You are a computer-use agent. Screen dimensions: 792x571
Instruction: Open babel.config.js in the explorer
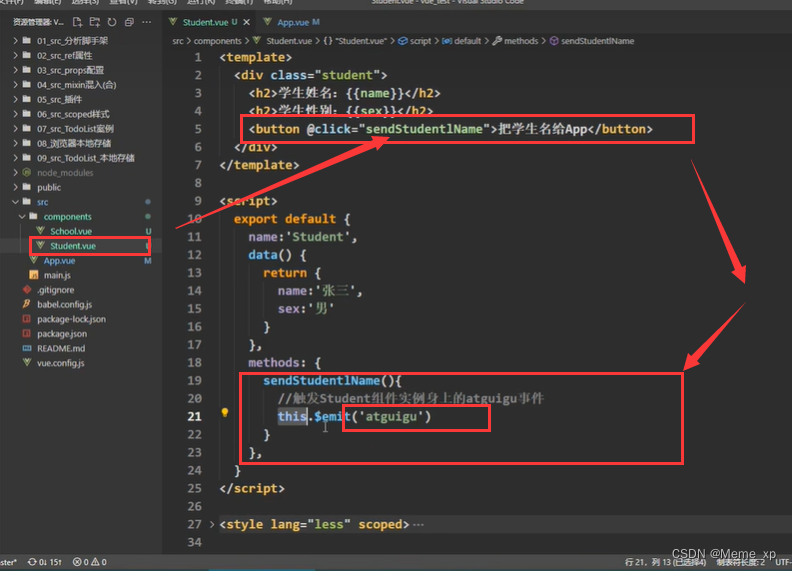[x=64, y=305]
